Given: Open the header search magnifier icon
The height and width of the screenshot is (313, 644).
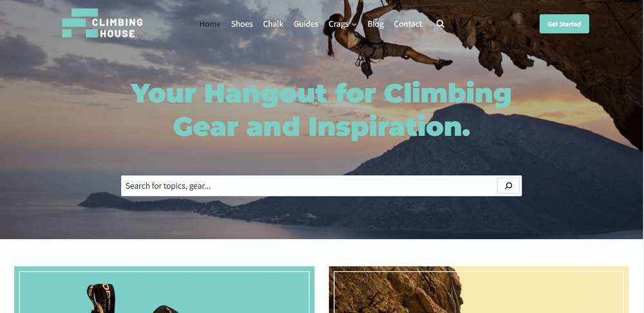Looking at the screenshot, I should [440, 24].
